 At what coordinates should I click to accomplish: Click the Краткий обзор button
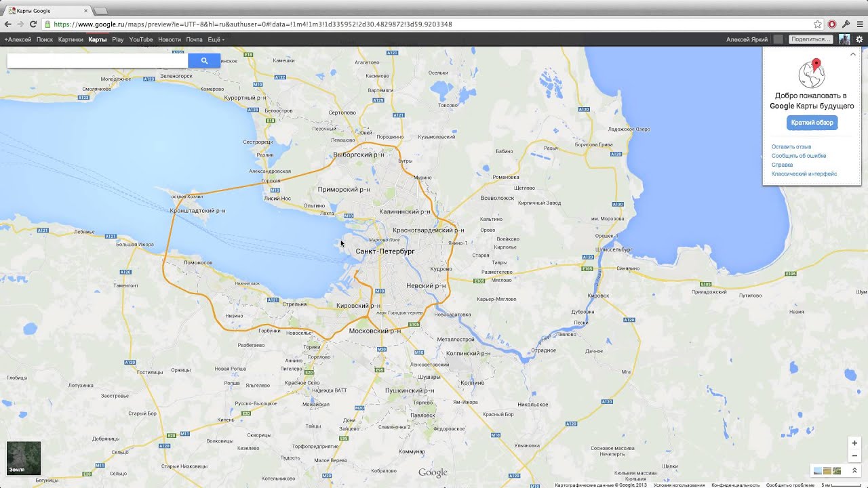pyautogui.click(x=812, y=123)
